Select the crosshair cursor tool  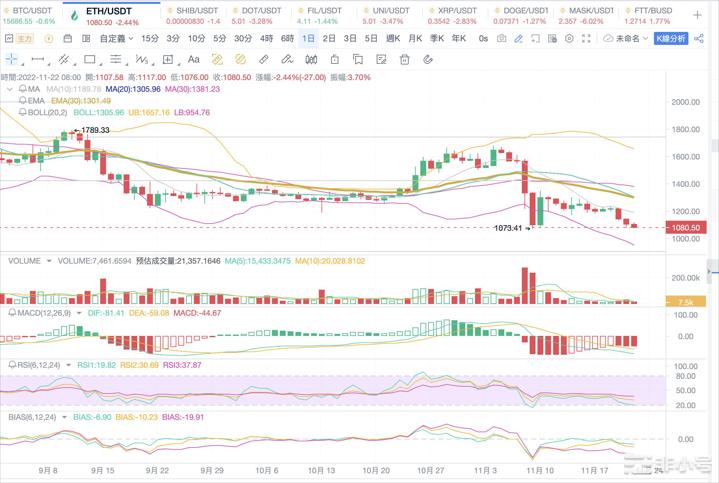tap(14, 59)
